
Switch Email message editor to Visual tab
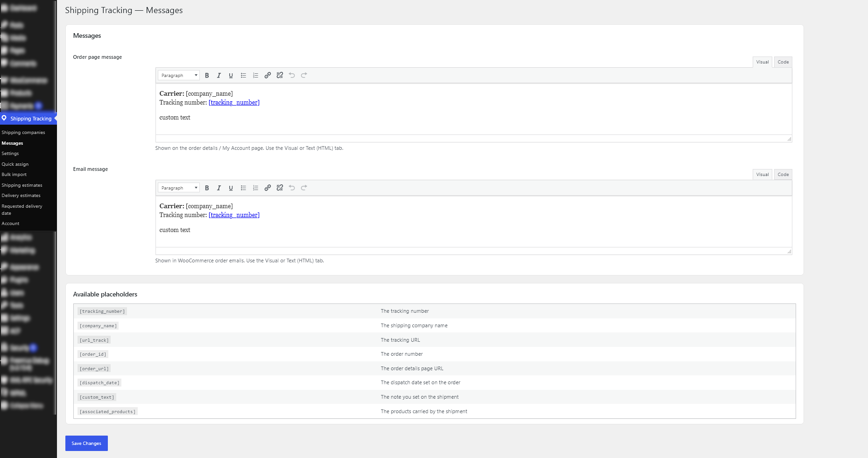pyautogui.click(x=762, y=175)
